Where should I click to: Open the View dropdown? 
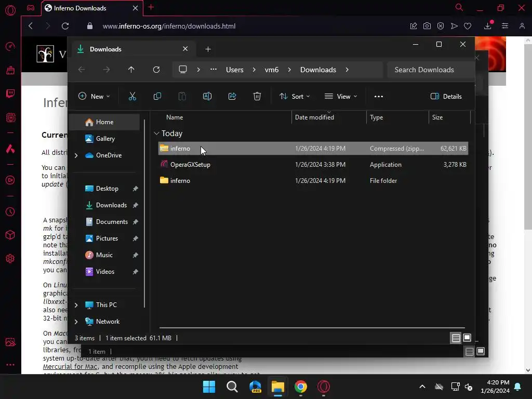pyautogui.click(x=341, y=96)
